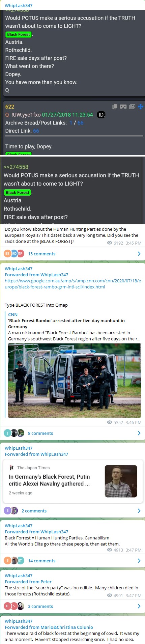Click the glasses icon on post 622

[x=123, y=107]
